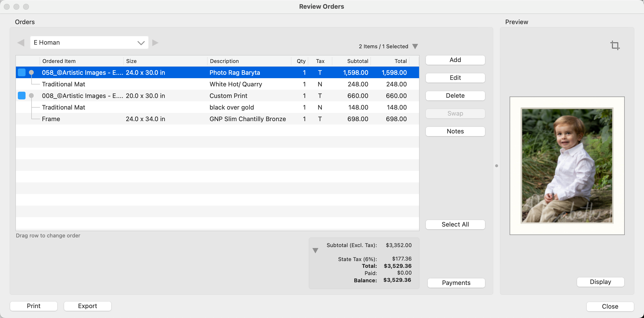
Task: Go to previous client with left arrow
Action: click(21, 42)
